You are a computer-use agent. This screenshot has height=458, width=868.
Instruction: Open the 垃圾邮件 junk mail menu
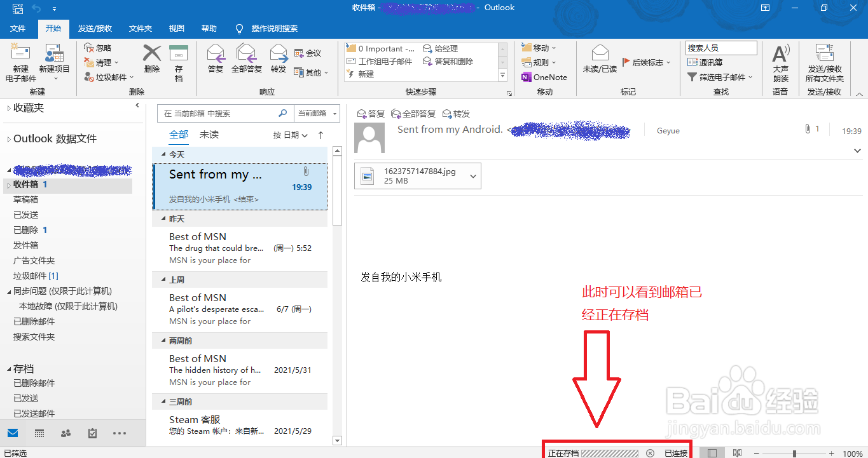(108, 77)
